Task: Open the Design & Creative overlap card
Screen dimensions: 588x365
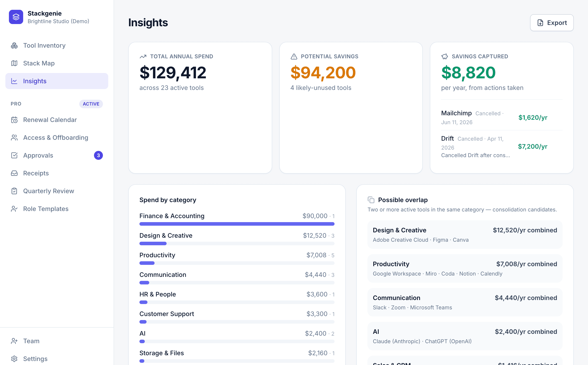Action: (x=465, y=235)
